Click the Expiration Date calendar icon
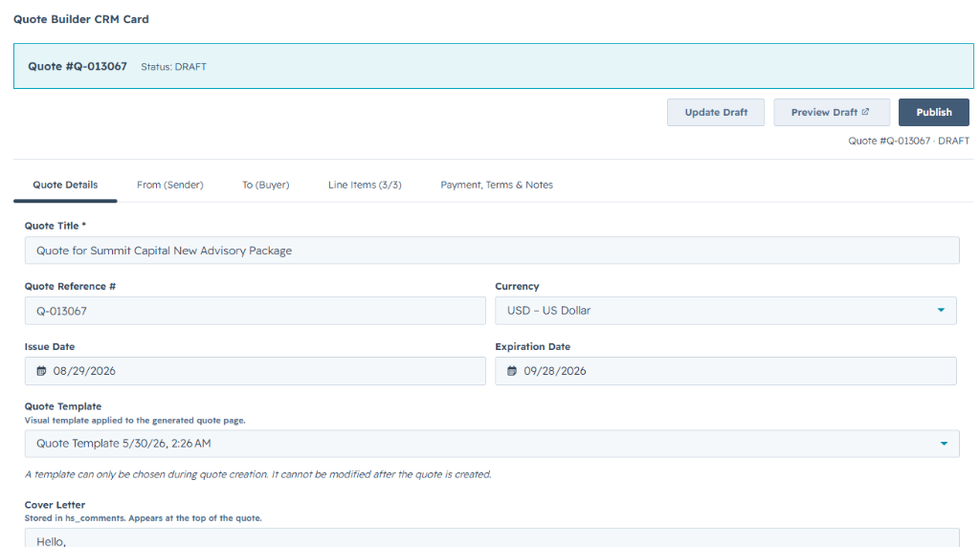The width and height of the screenshot is (980, 547). (x=512, y=371)
